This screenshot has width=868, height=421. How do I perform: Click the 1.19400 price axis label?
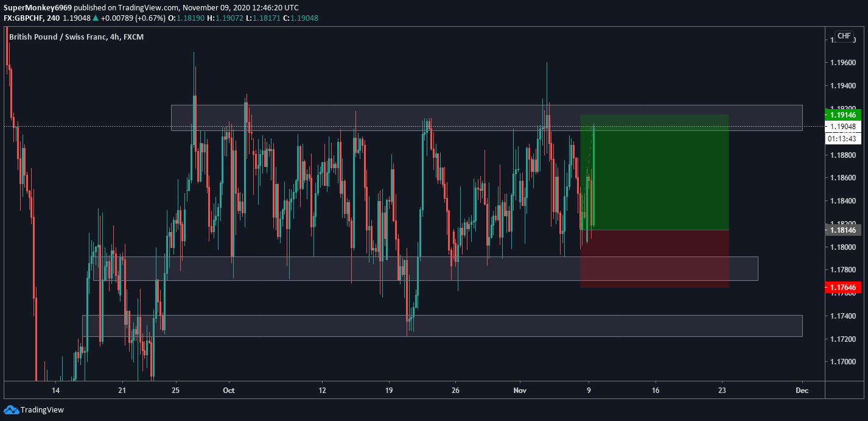coord(843,86)
